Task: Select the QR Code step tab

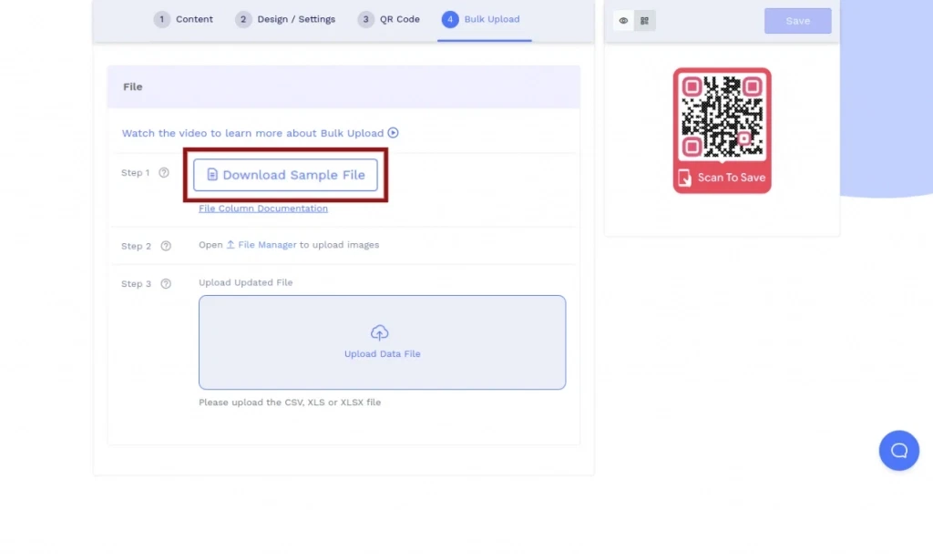Action: point(389,19)
